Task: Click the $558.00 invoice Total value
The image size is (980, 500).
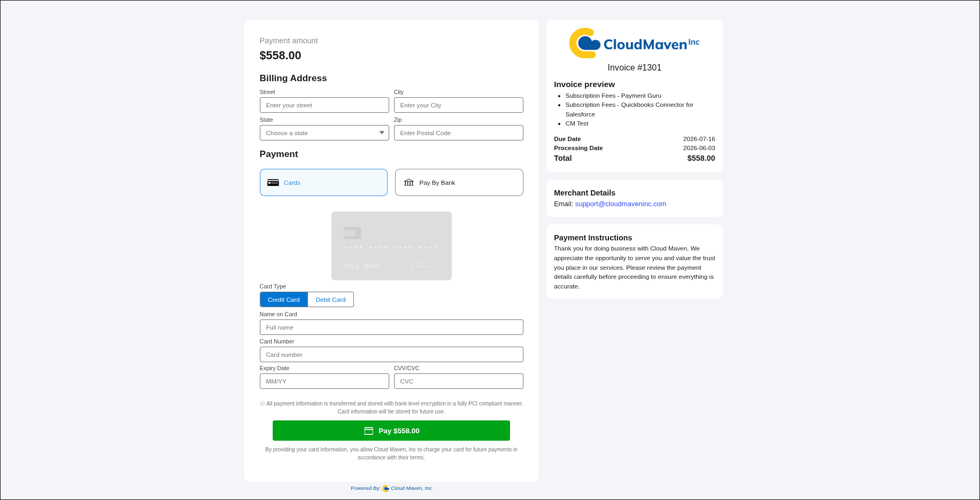Action: (x=701, y=158)
